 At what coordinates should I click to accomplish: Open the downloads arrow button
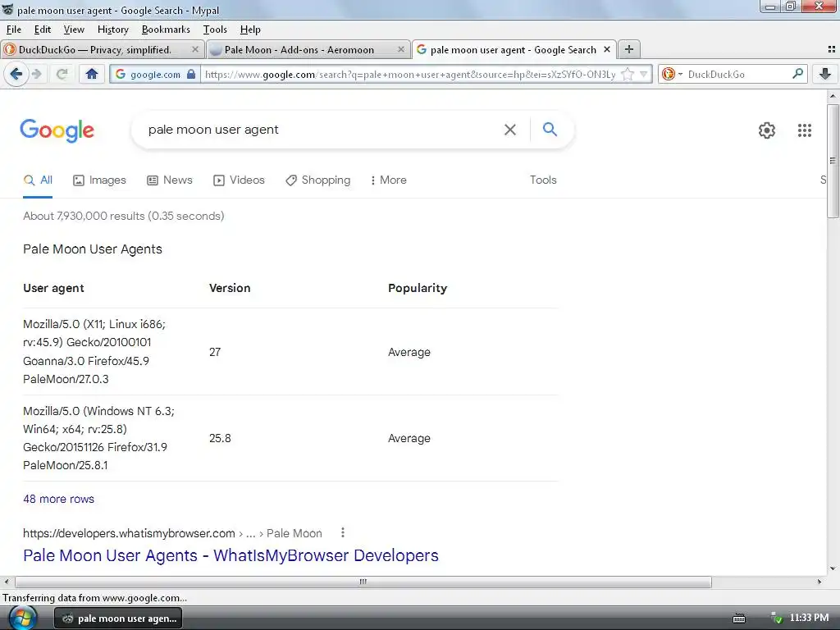click(x=825, y=74)
